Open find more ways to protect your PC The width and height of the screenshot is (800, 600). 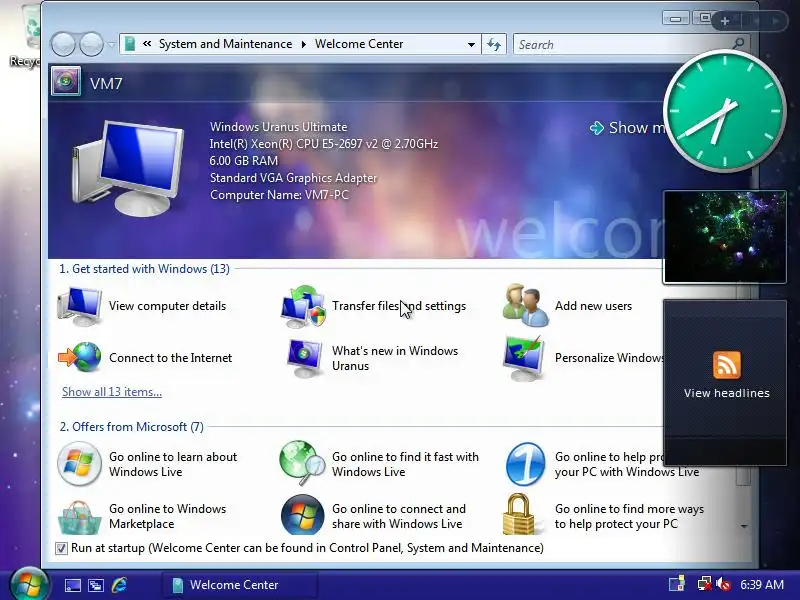coord(603,516)
